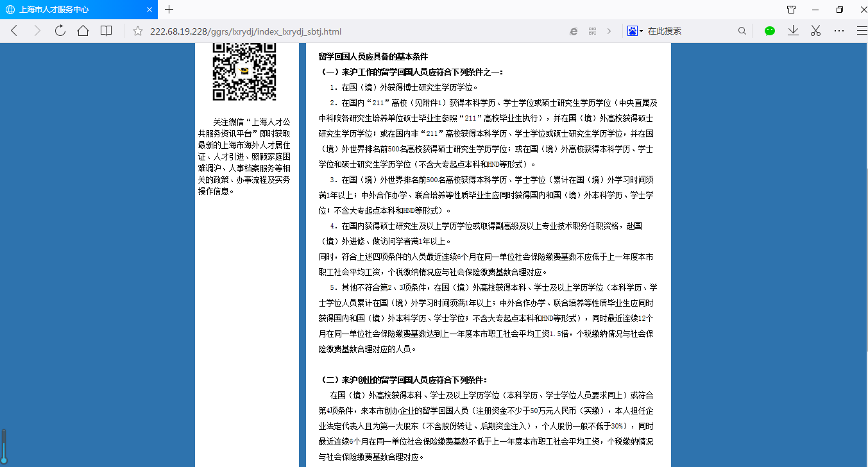The height and width of the screenshot is (467, 868).
Task: Click condition 1 在国（境）外获得博士 line
Action: click(404, 87)
